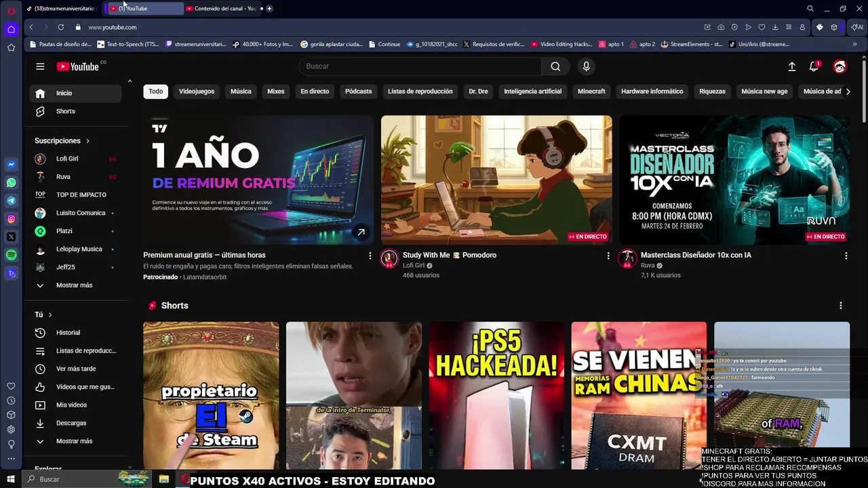
Task: Select the 'Minecraft' filter chip
Action: (x=591, y=91)
